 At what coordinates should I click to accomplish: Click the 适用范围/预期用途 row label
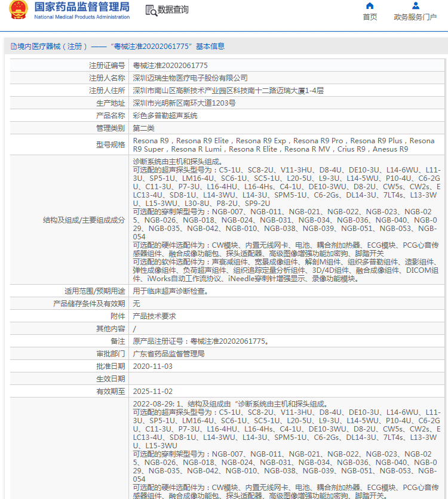[x=95, y=291]
